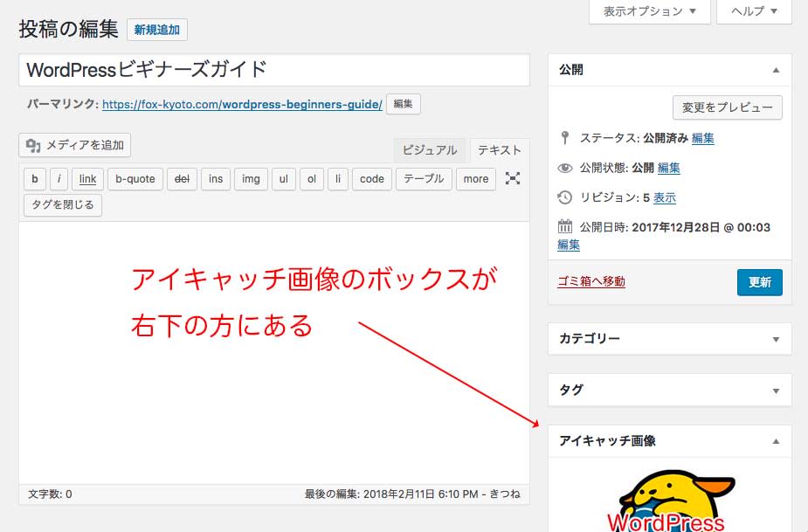Click into the post content text area
This screenshot has height=532, width=808.
click(x=274, y=353)
